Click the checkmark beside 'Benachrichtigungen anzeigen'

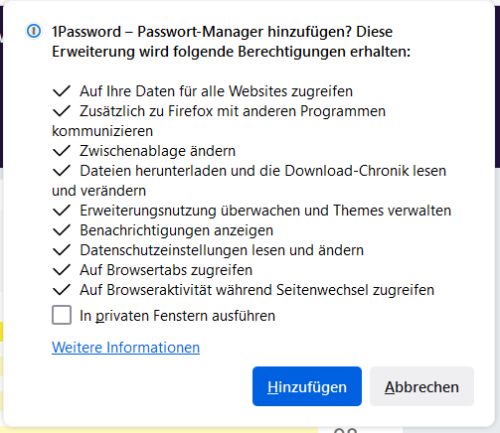(x=61, y=230)
